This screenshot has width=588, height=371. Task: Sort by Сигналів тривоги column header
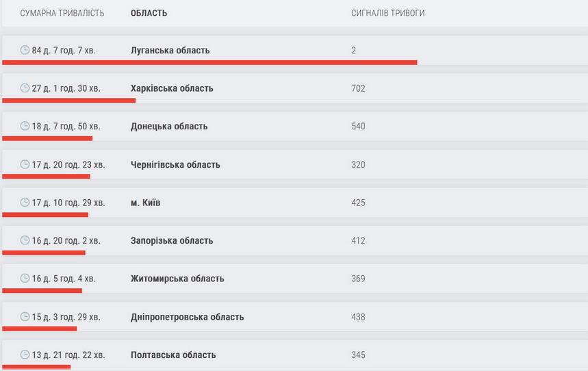coord(387,14)
